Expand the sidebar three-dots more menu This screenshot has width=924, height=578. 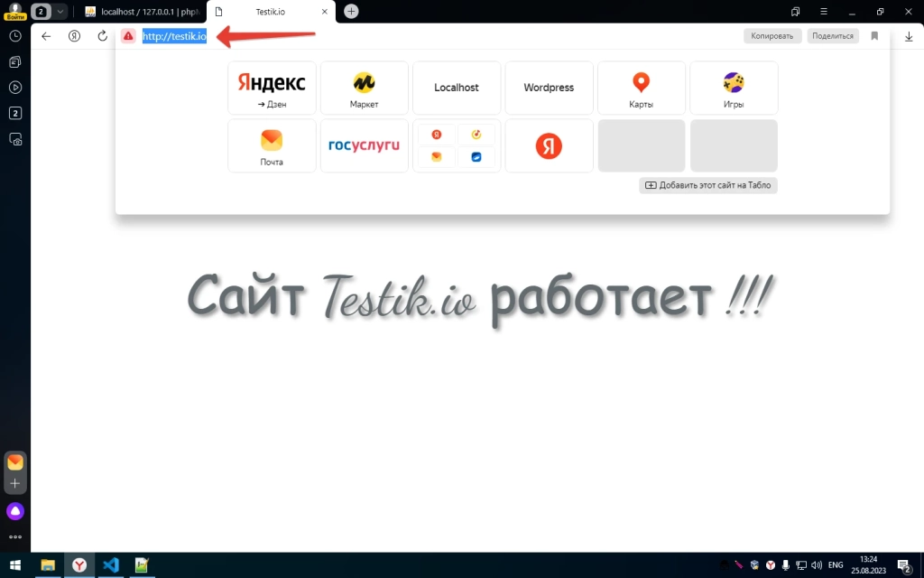(x=15, y=536)
